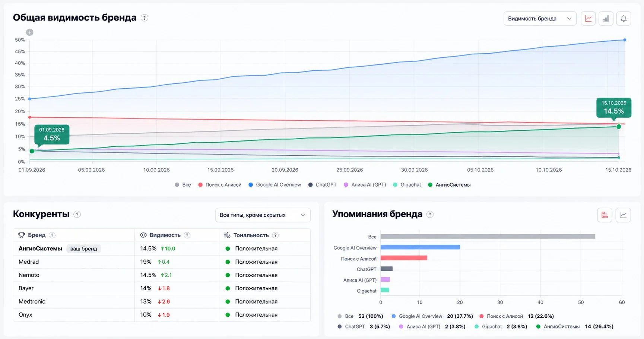The height and width of the screenshot is (339, 644).
Task: Toggle АнгиоСистемы series in chart legend
Action: (450, 185)
